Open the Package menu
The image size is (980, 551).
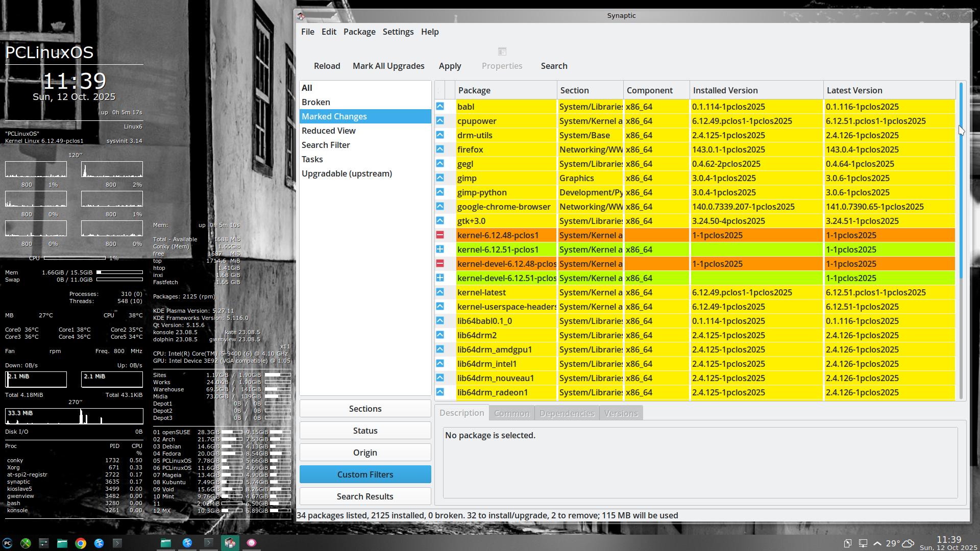click(359, 32)
